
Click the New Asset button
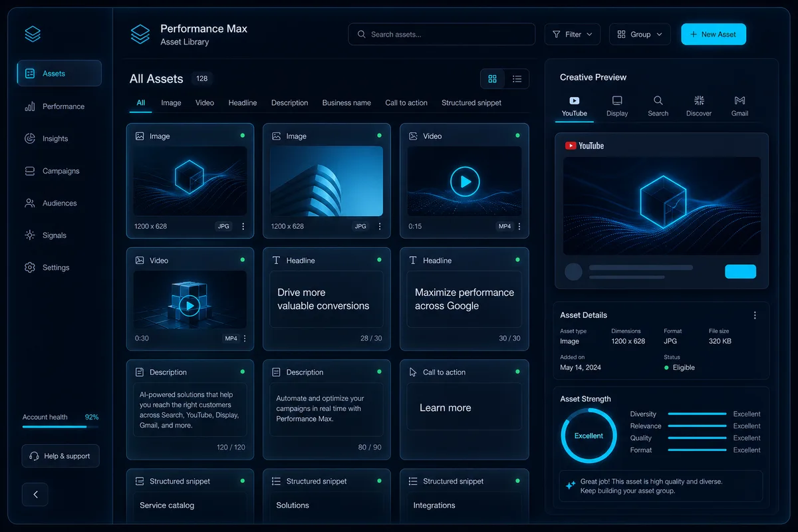pyautogui.click(x=714, y=34)
